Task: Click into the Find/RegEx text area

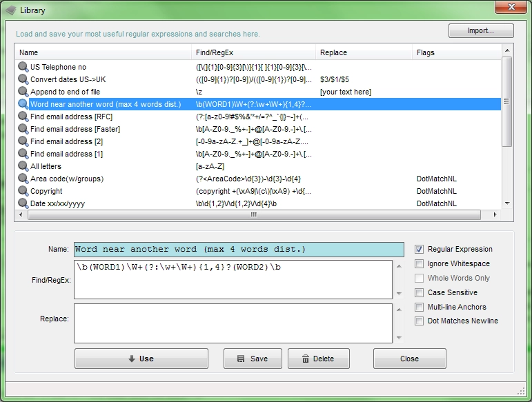Action: pos(233,280)
